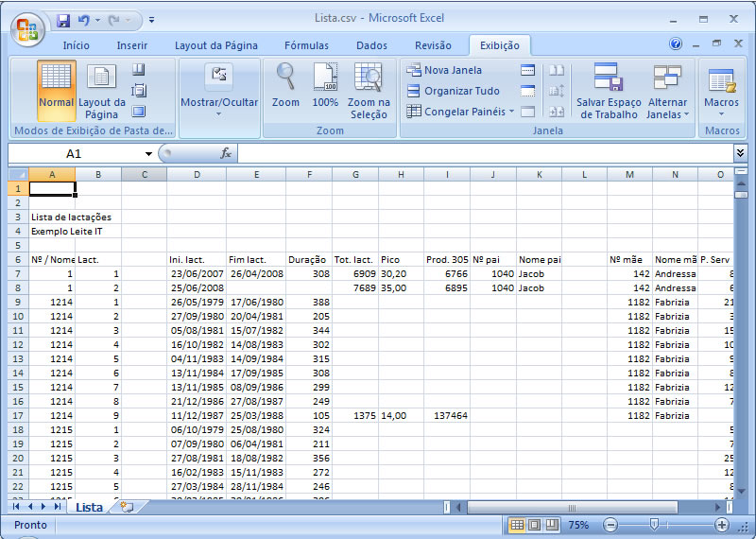Open the undo history dropdown arrow
Viewport: 756px width, 539px height.
[98, 20]
